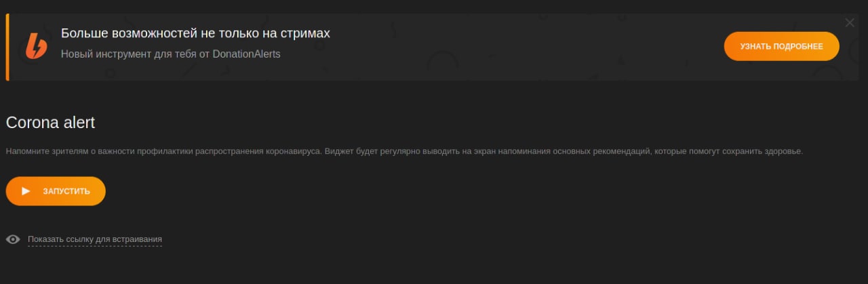Click the Corona alert heading
This screenshot has height=284, width=868.
click(50, 123)
